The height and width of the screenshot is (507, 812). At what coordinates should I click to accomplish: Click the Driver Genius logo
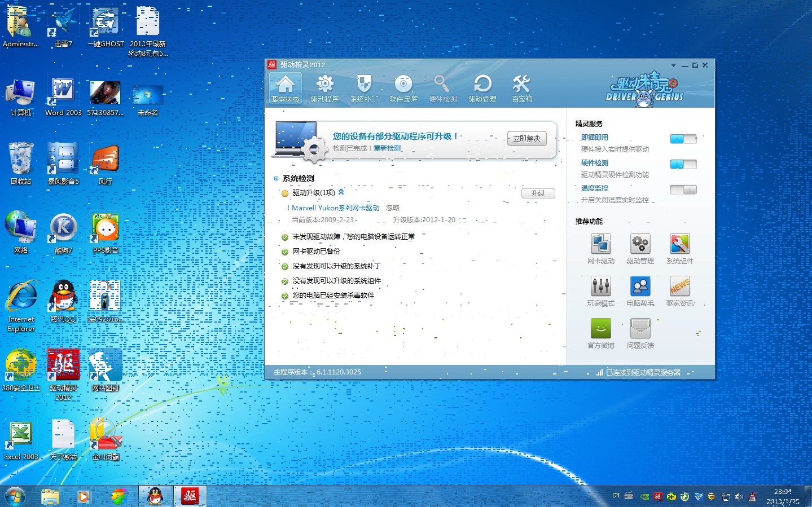pos(644,89)
